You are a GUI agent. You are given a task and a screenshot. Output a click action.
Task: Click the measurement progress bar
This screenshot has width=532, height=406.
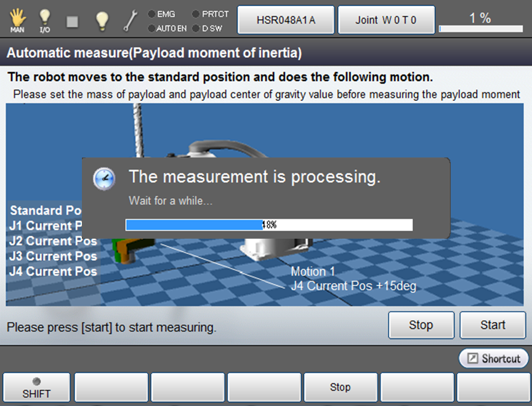click(x=268, y=225)
